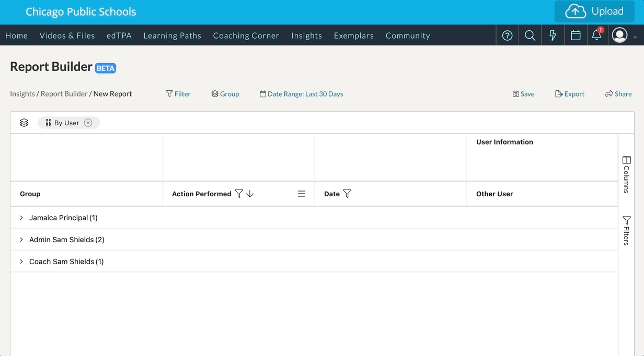Open the notifications bell icon
Screen dimensions: 644x356
point(596,35)
